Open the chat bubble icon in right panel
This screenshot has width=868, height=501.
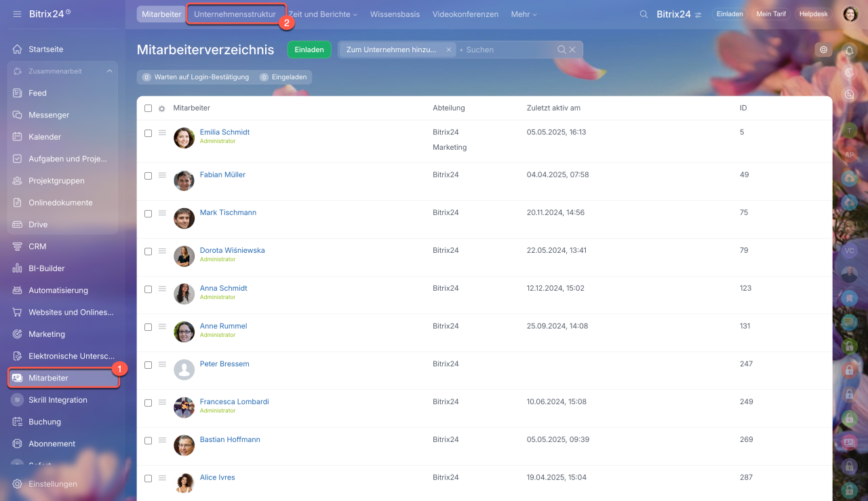tap(850, 95)
